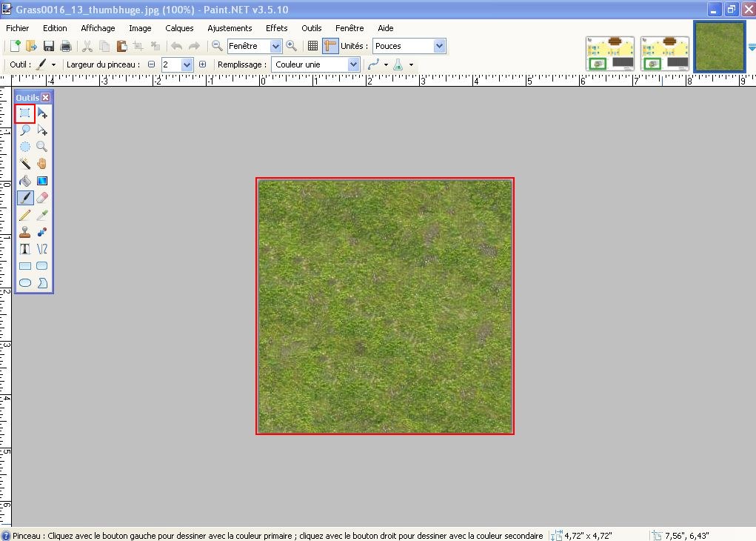Viewport: 756px width, 541px height.
Task: Open the Calques menu
Action: 179,28
